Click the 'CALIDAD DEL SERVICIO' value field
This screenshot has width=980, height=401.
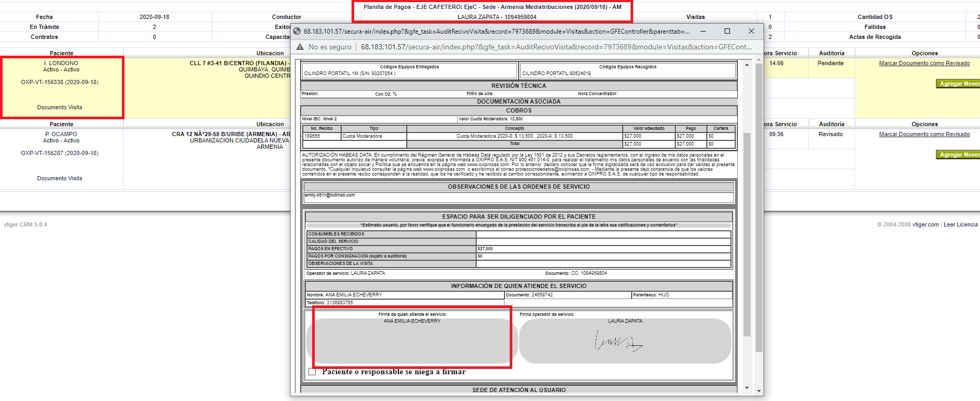[603, 241]
